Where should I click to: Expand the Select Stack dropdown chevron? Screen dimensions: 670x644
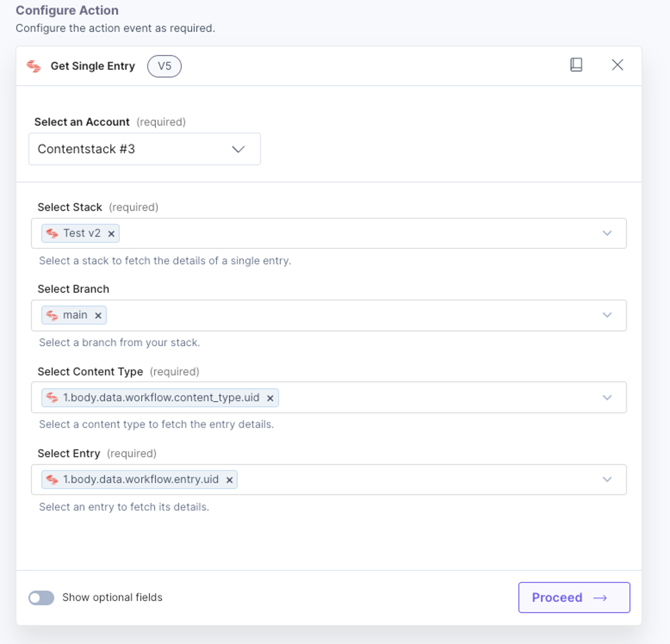pyautogui.click(x=607, y=233)
